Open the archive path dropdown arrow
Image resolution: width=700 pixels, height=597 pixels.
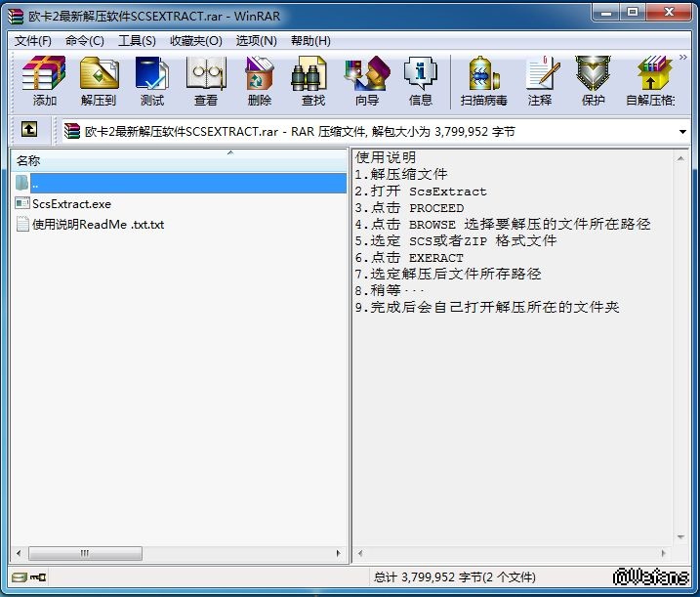tap(682, 132)
